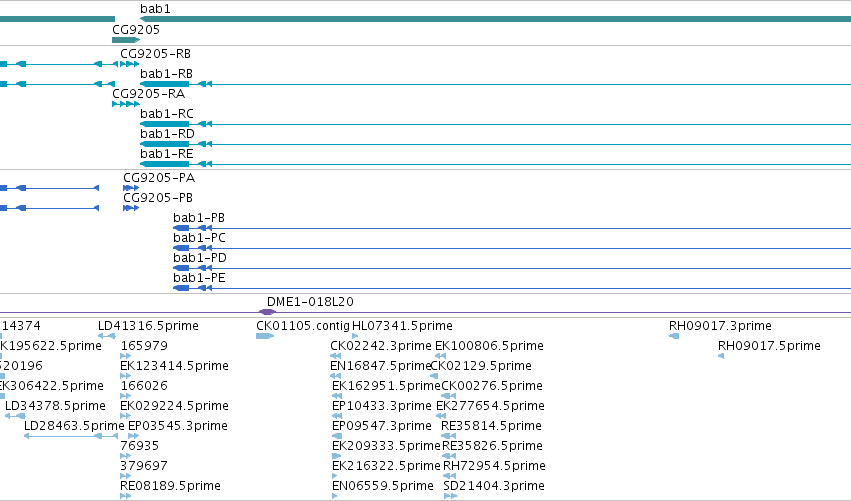Select EP09547.3prime EST label

(382, 426)
